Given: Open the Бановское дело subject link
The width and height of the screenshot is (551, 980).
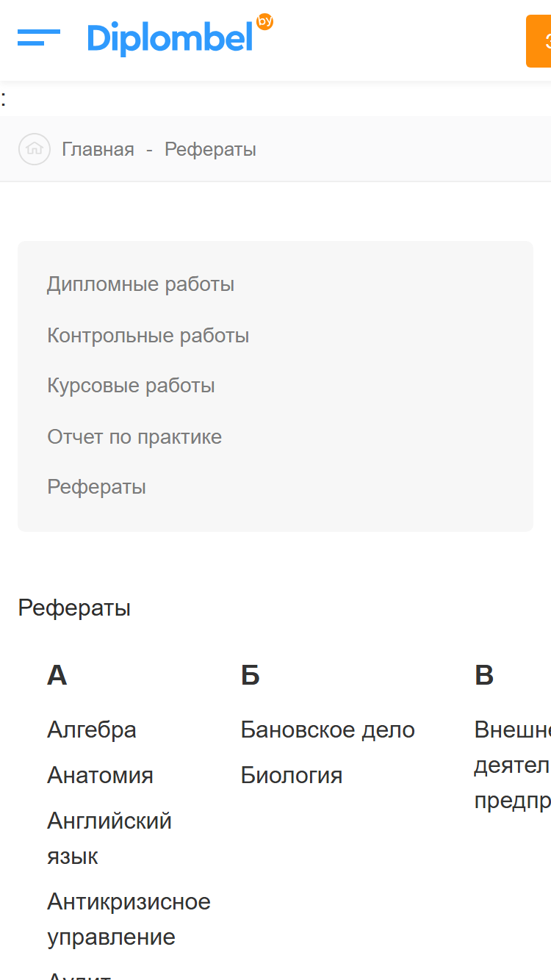Looking at the screenshot, I should tap(328, 729).
